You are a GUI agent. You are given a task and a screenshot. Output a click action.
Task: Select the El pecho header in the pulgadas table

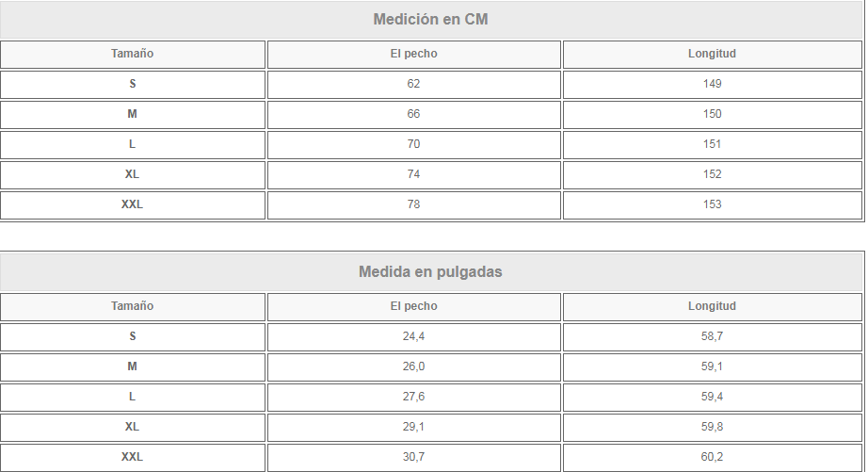tap(413, 306)
